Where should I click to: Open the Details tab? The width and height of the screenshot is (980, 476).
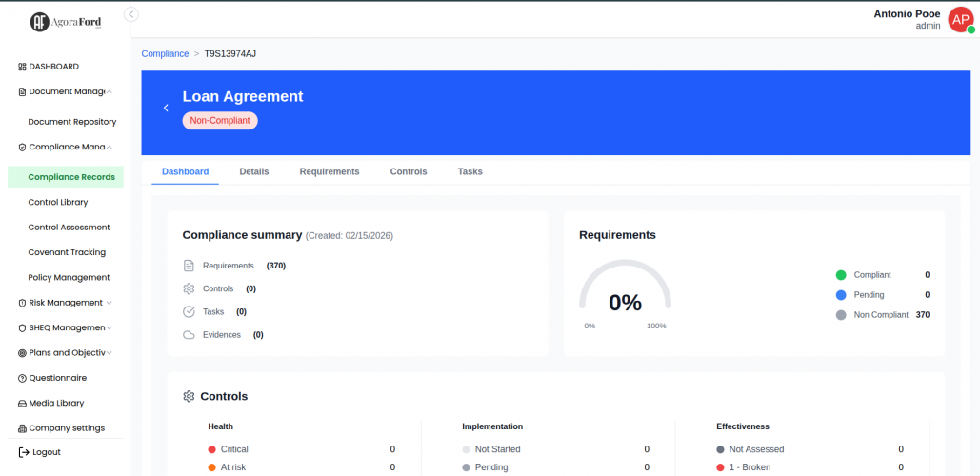(x=253, y=171)
